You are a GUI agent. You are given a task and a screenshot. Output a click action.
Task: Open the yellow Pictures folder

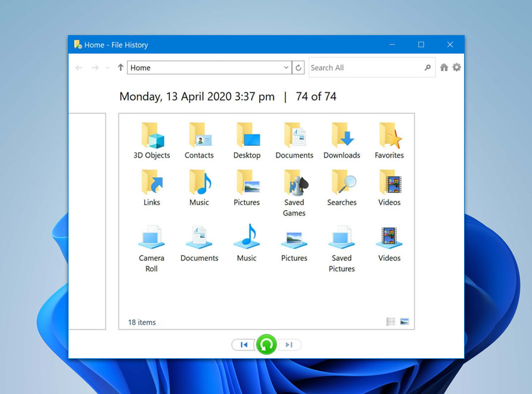247,188
